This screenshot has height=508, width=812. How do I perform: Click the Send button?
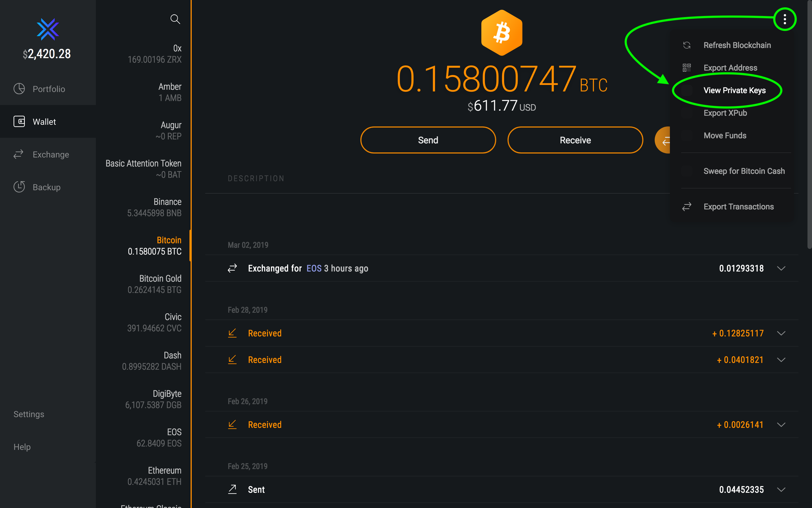[428, 140]
